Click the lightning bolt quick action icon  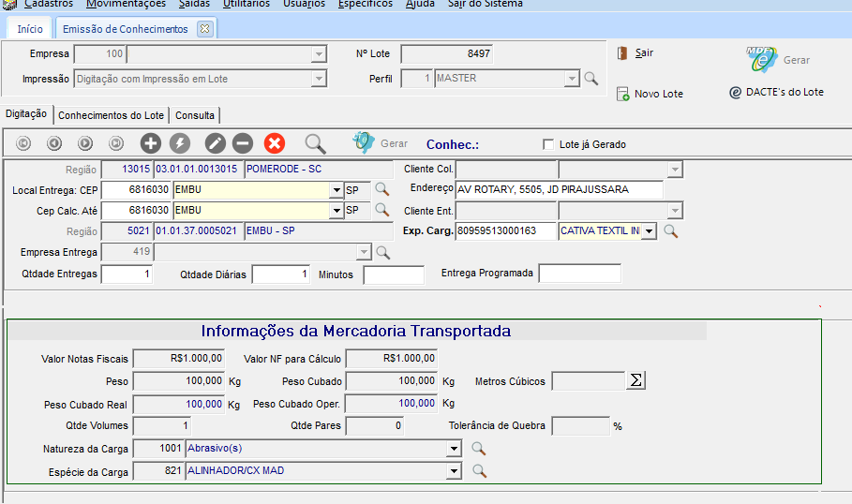pyautogui.click(x=179, y=143)
